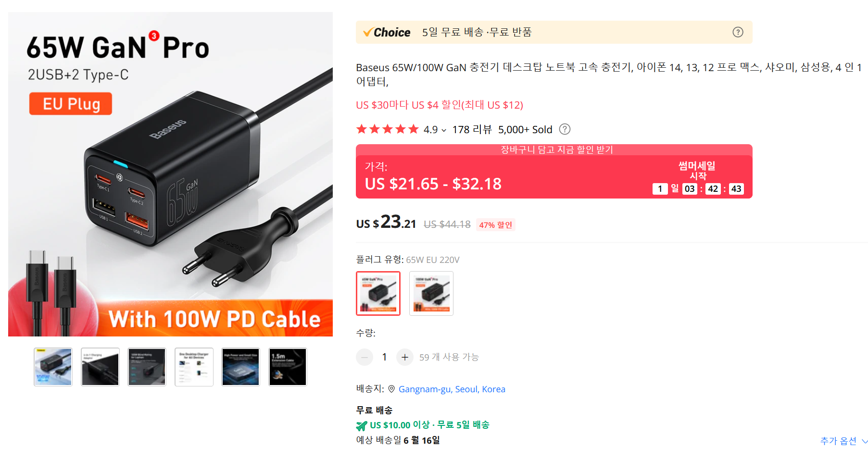Click the question mark beside 5,000+ Sold
The width and height of the screenshot is (868, 460).
coord(565,129)
